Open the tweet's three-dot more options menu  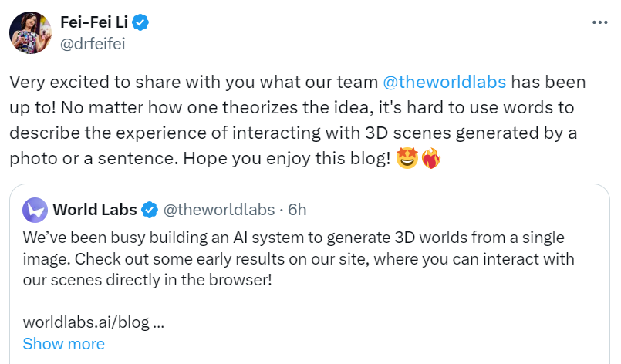click(x=599, y=22)
